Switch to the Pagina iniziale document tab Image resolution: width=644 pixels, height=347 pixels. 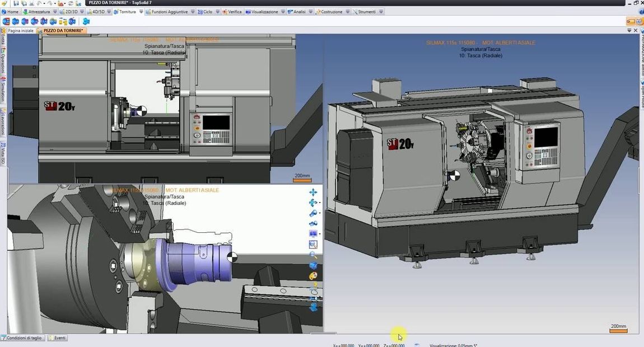(21, 31)
